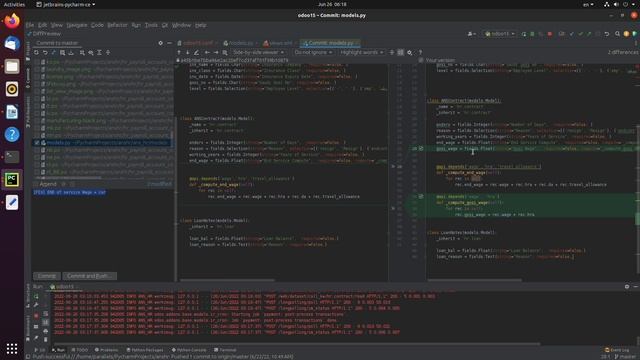Click Commit and Push button
The image size is (640, 360).
point(89,276)
